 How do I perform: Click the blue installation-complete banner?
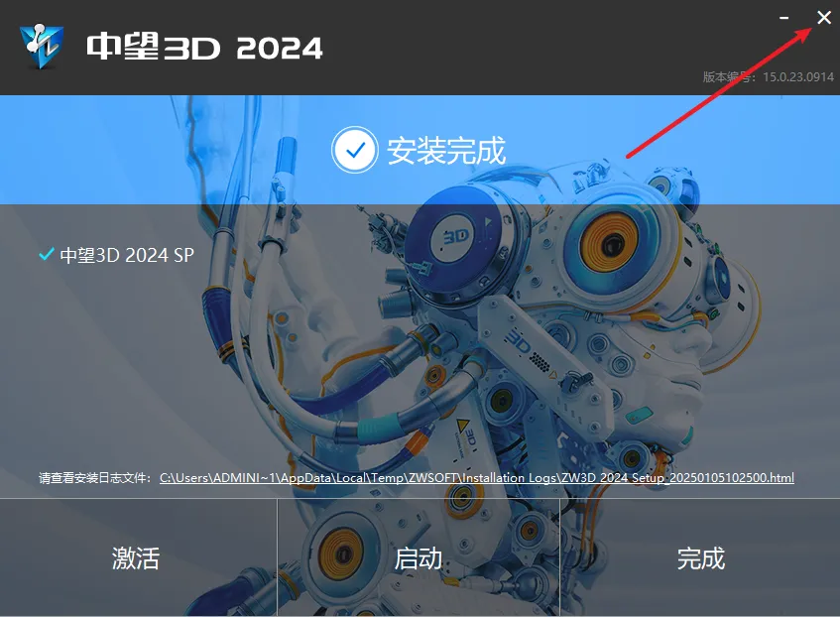click(x=420, y=150)
